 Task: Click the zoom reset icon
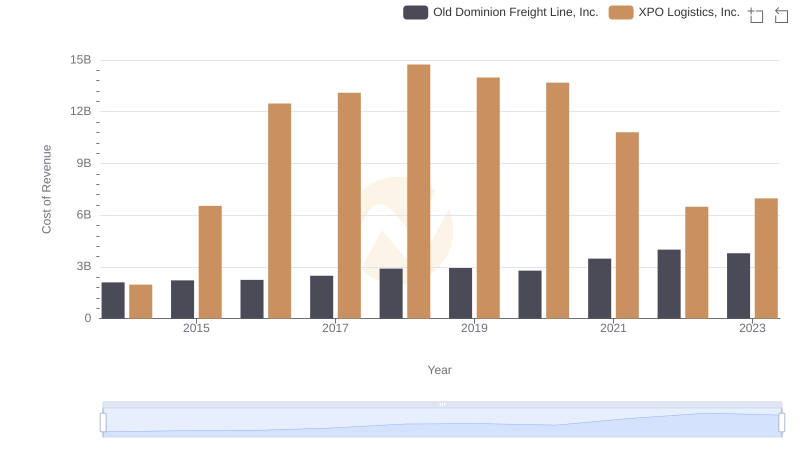pyautogui.click(x=781, y=15)
